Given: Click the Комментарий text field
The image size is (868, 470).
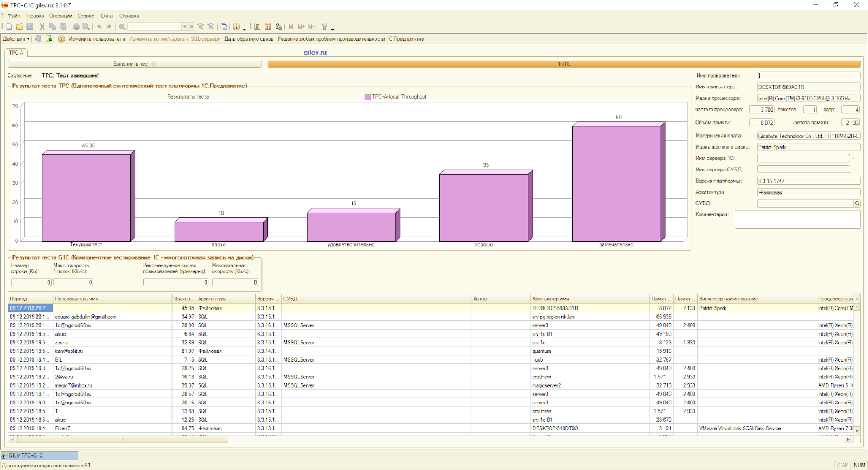Looking at the screenshot, I should (x=797, y=220).
